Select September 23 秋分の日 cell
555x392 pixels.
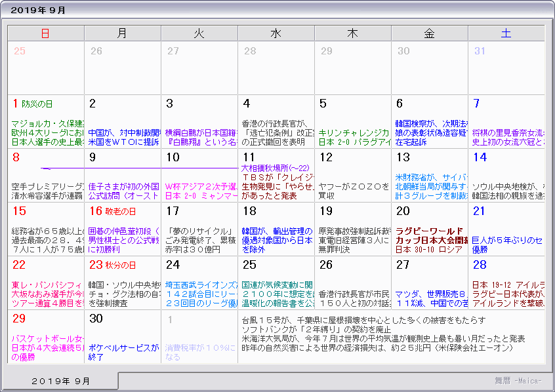click(123, 283)
